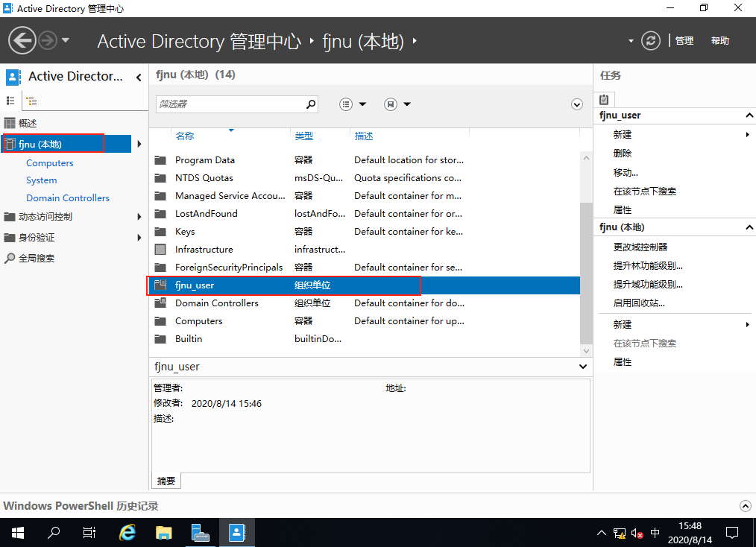Screen dimensions: 756x547
Task: Click list scrollbar up arrow
Action: point(586,158)
